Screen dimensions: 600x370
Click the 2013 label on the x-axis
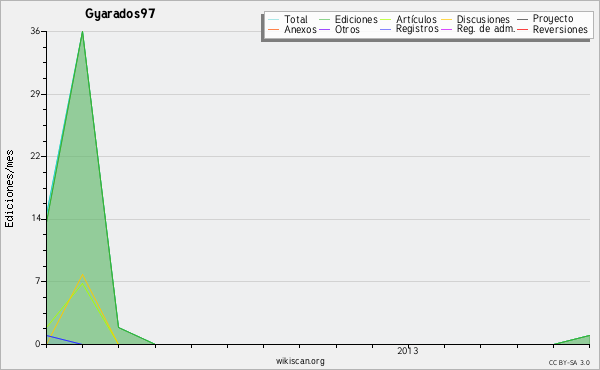pyautogui.click(x=408, y=351)
